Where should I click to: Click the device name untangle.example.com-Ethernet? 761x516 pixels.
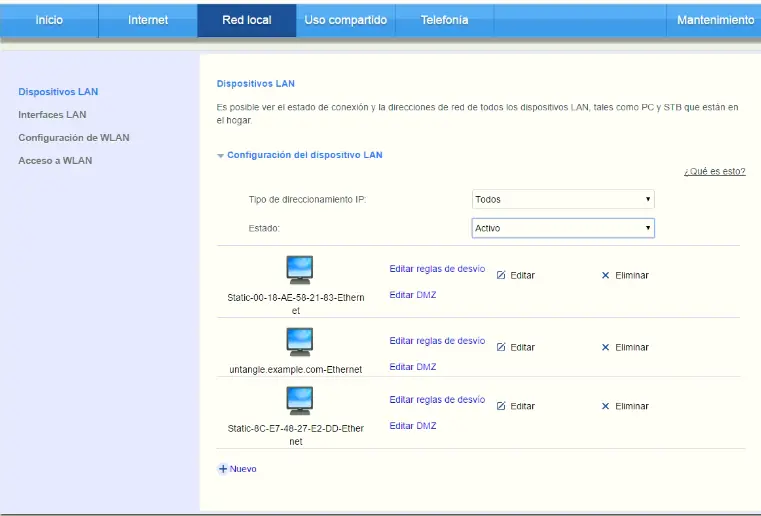pos(296,369)
